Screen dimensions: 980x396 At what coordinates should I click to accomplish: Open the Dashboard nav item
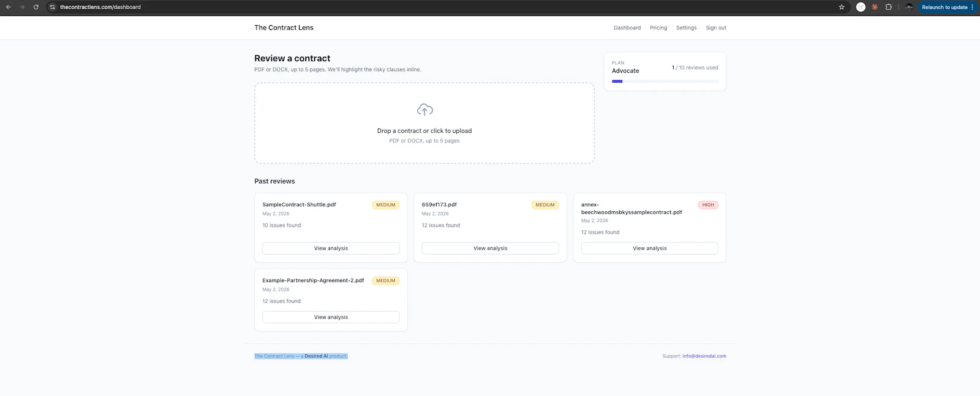click(627, 28)
